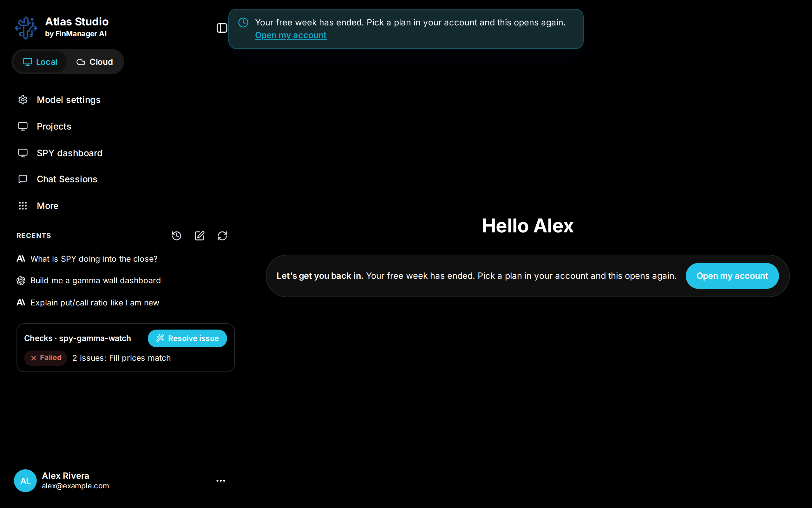Click the grid dots icon beside More
The height and width of the screenshot is (508, 812).
coord(23,206)
